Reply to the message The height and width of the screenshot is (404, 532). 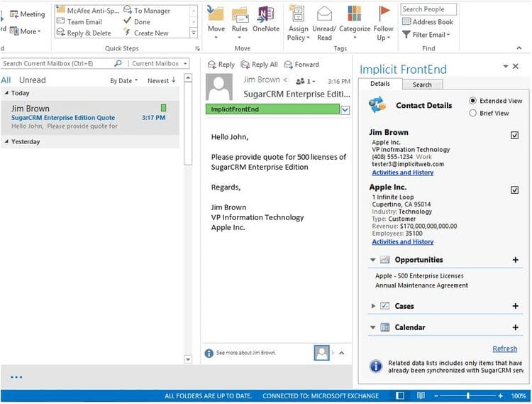click(x=221, y=64)
